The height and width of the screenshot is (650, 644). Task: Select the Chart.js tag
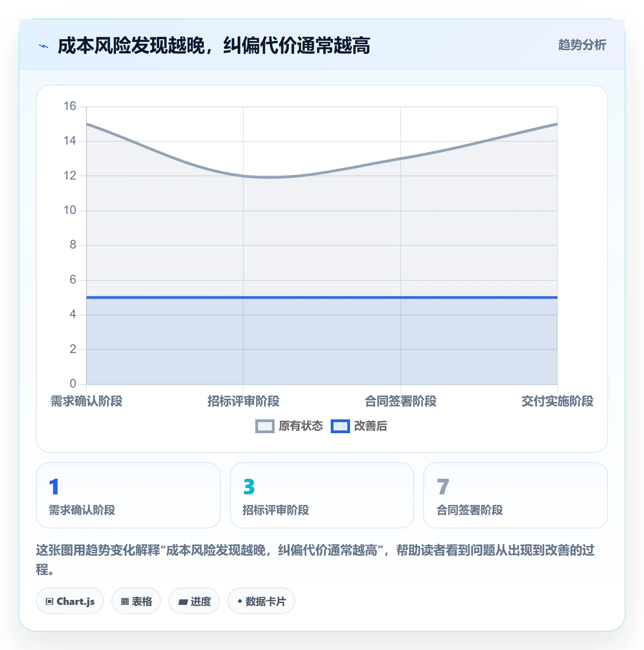point(70,601)
